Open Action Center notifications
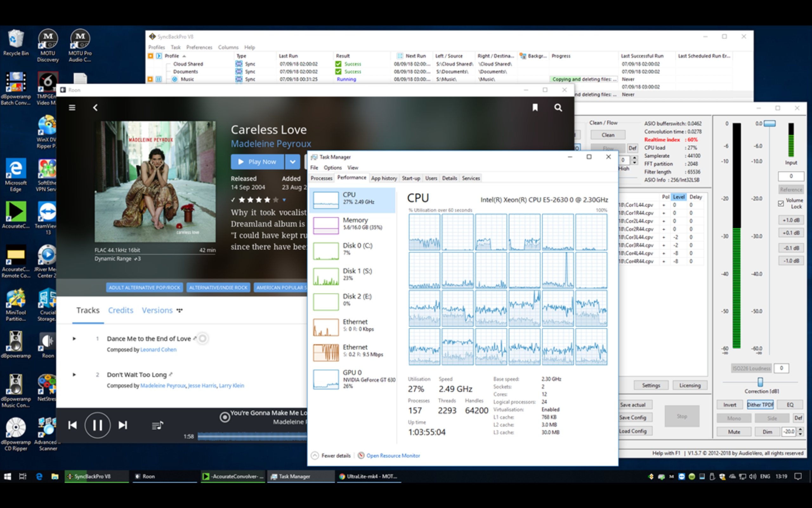812x508 pixels. 798,476
